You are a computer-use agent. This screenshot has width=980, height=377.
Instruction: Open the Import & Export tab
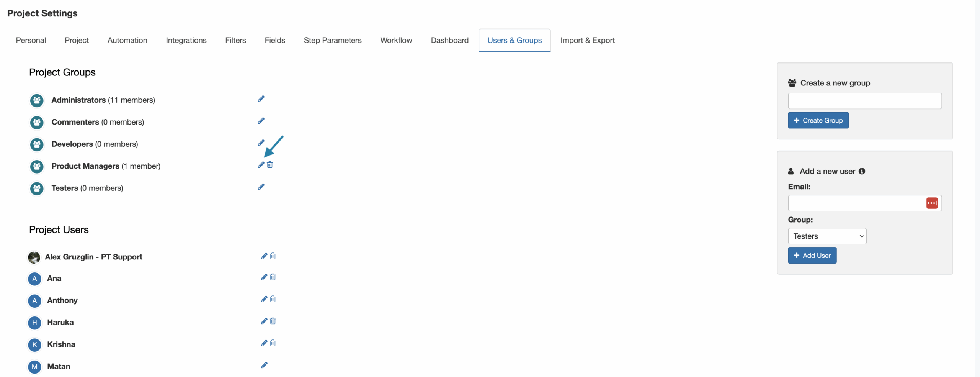click(x=588, y=40)
